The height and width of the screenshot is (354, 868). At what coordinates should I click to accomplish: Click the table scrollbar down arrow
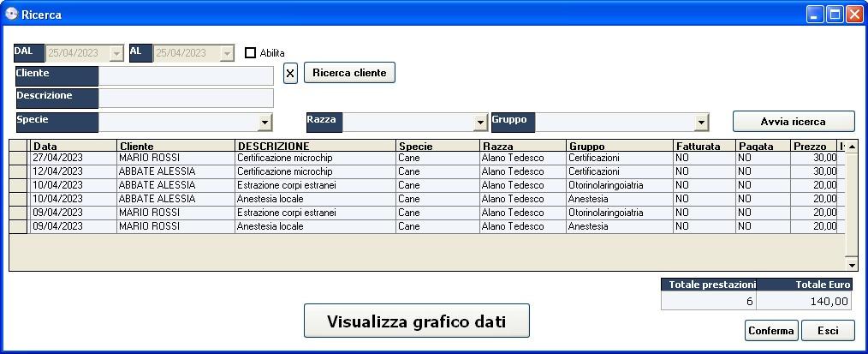pos(851,266)
